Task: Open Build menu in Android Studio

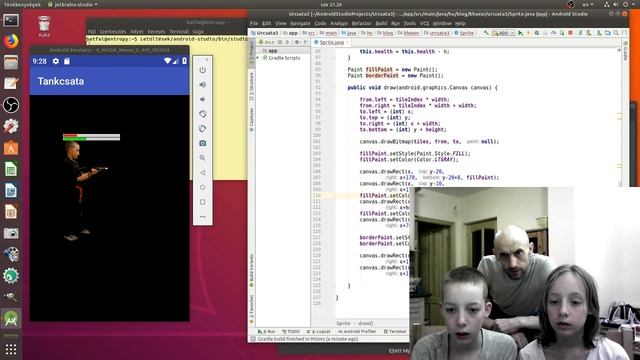Action: coord(381,23)
